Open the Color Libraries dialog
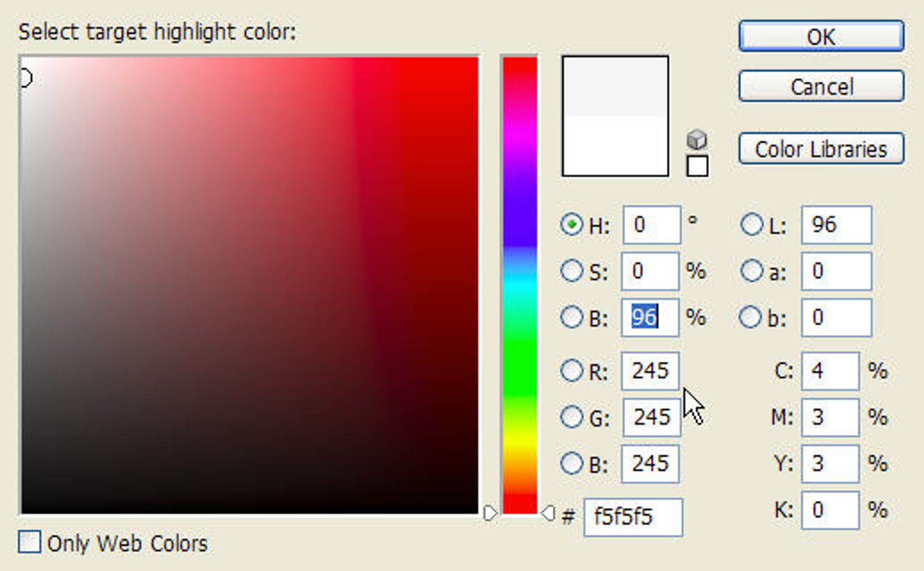Screen dimensions: 924x571 coord(821,149)
